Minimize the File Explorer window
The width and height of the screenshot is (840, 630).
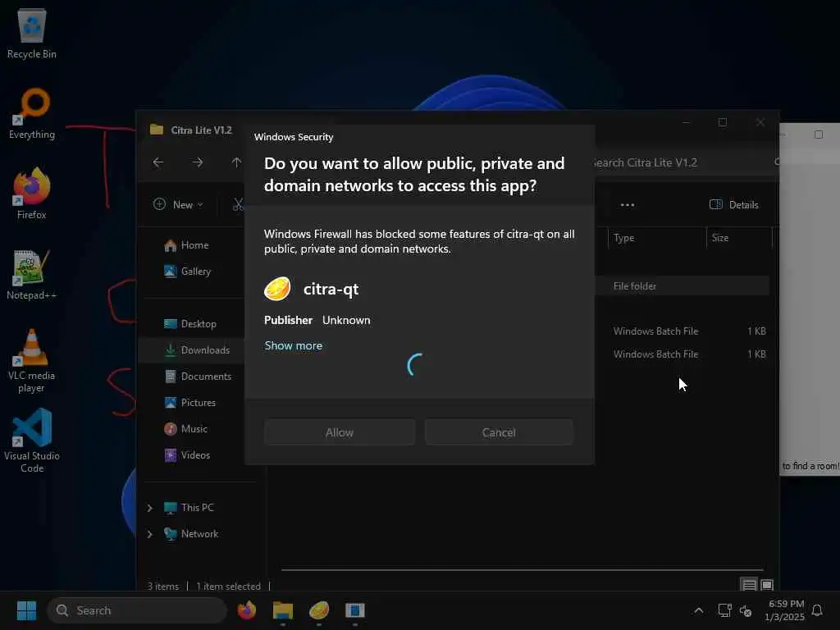point(686,123)
